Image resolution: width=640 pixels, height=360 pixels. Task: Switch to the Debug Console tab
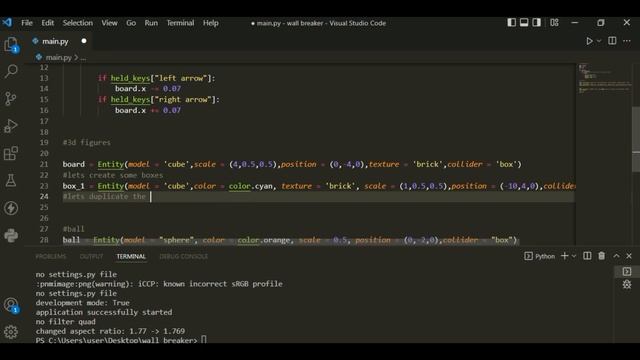[x=184, y=256]
